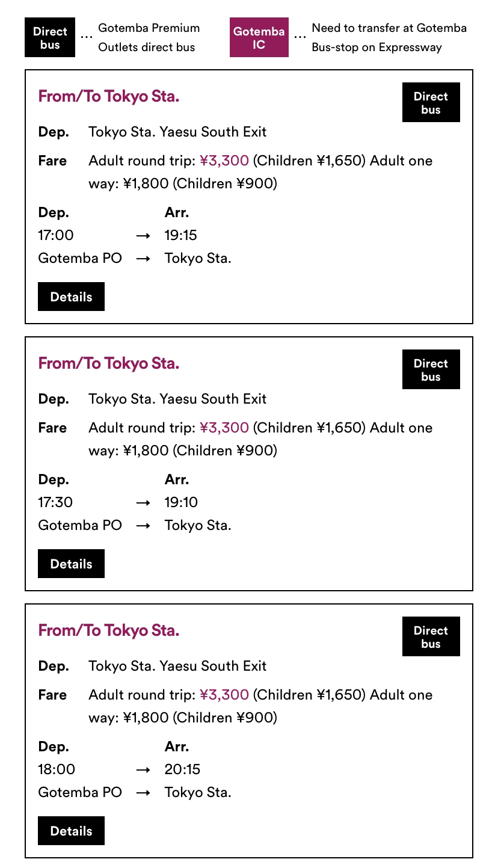Click the arrow between 17:30 and 19:10

click(x=143, y=503)
